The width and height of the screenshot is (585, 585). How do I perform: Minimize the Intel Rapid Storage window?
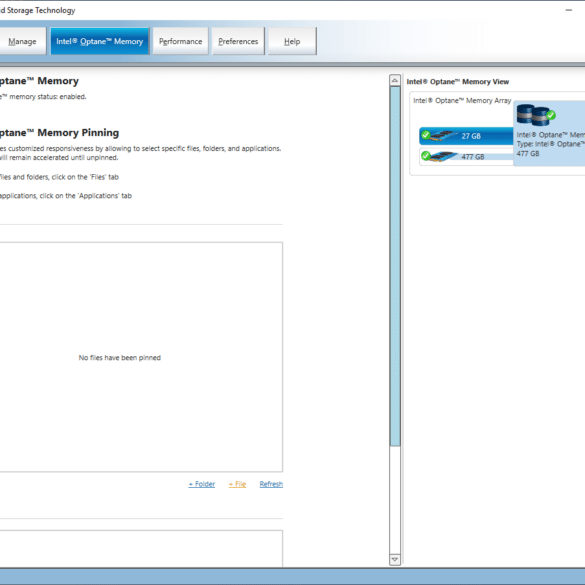point(569,10)
